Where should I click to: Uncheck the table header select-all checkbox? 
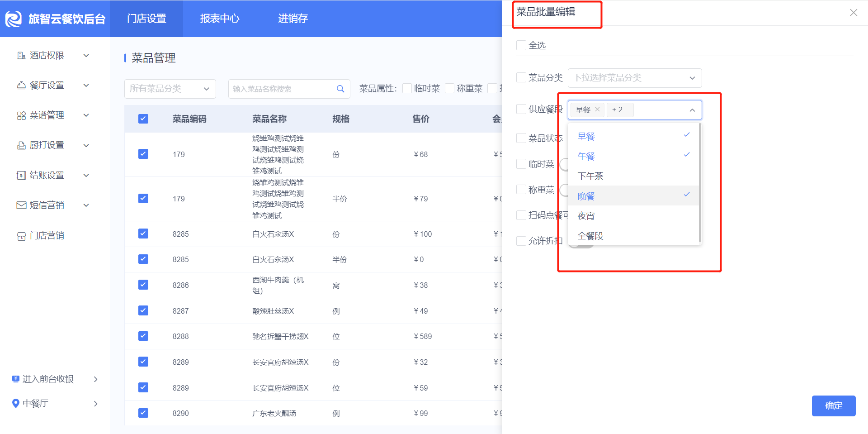pos(143,119)
